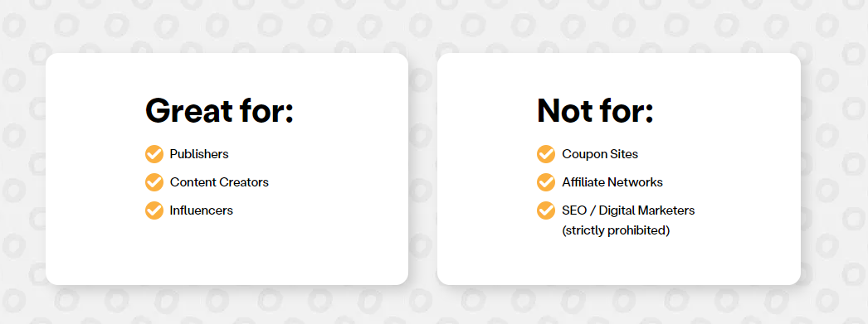Image resolution: width=868 pixels, height=324 pixels.
Task: Click the "Great for:" heading
Action: tap(219, 110)
